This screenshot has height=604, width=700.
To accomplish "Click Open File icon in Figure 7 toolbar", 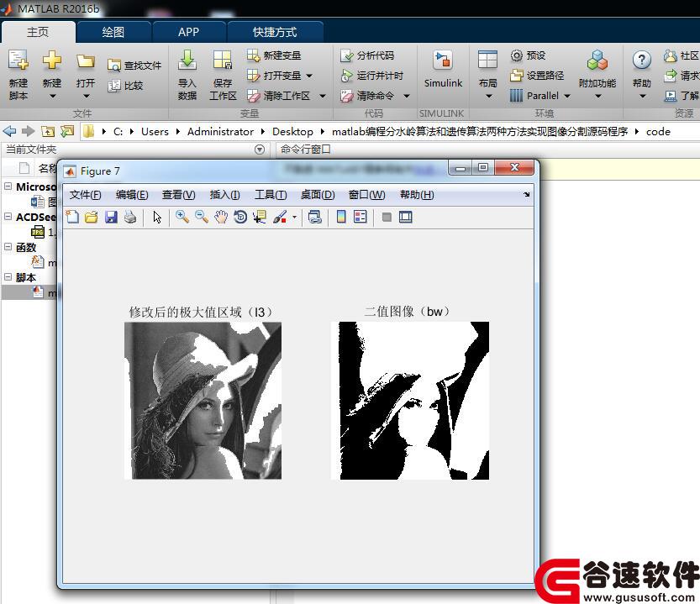I will (x=92, y=218).
